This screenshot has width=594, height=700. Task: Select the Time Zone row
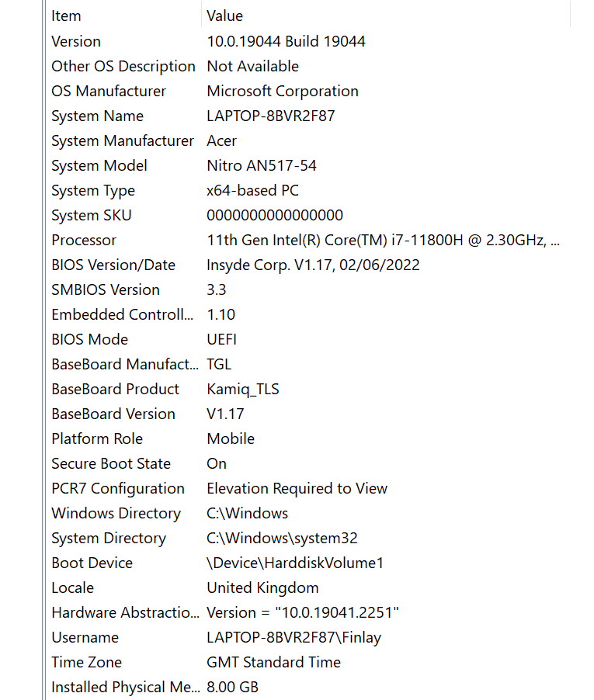(x=308, y=662)
